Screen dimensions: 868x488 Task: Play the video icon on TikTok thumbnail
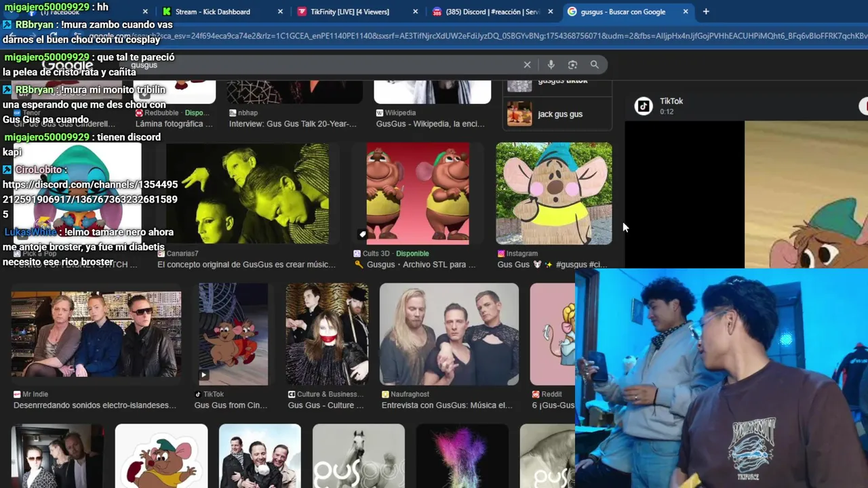(x=203, y=375)
